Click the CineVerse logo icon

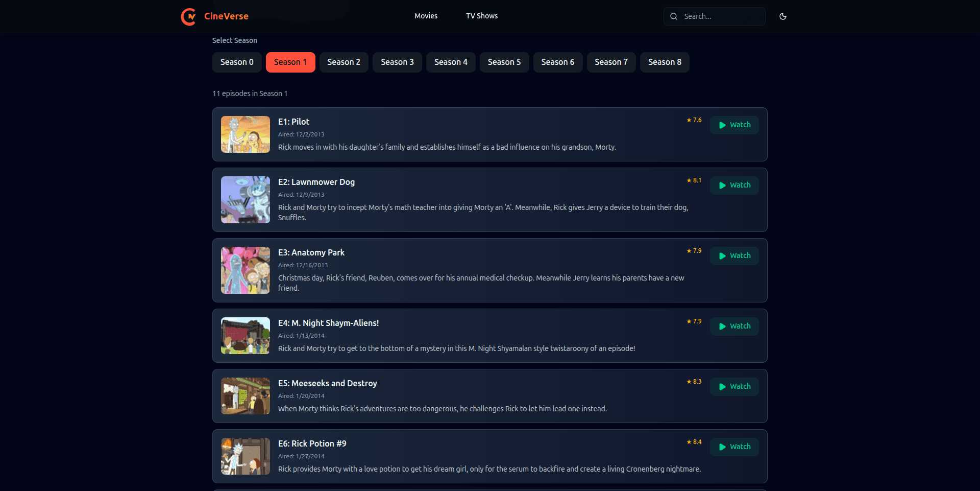(x=188, y=16)
